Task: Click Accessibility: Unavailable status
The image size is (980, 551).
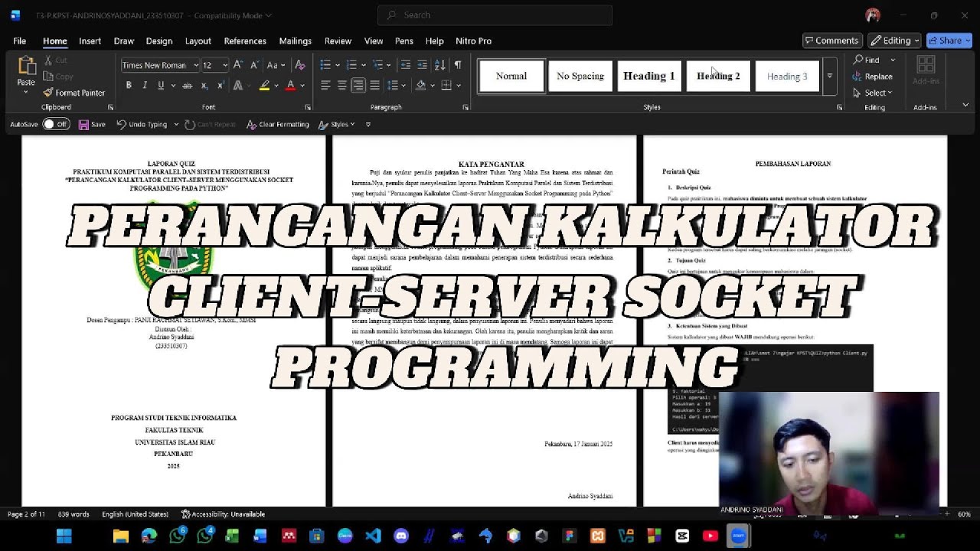Action: (x=223, y=514)
